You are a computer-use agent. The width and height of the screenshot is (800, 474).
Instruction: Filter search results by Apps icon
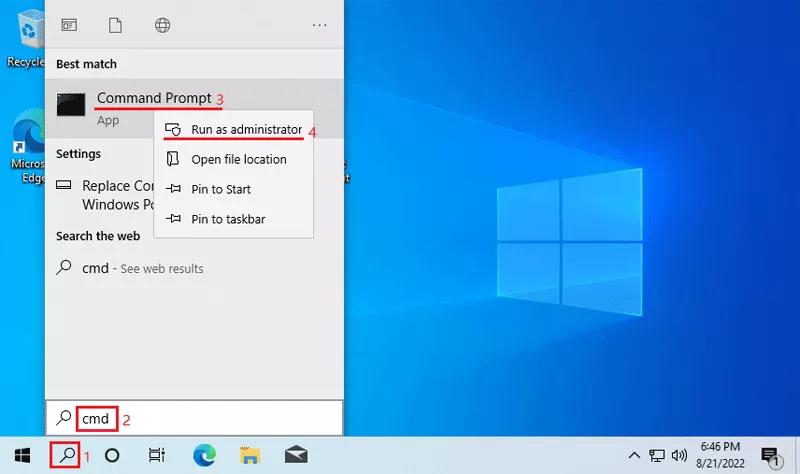[70, 24]
